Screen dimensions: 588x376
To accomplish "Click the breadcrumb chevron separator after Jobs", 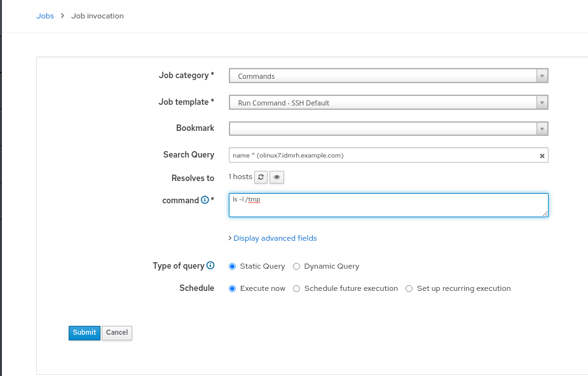I will click(x=63, y=16).
